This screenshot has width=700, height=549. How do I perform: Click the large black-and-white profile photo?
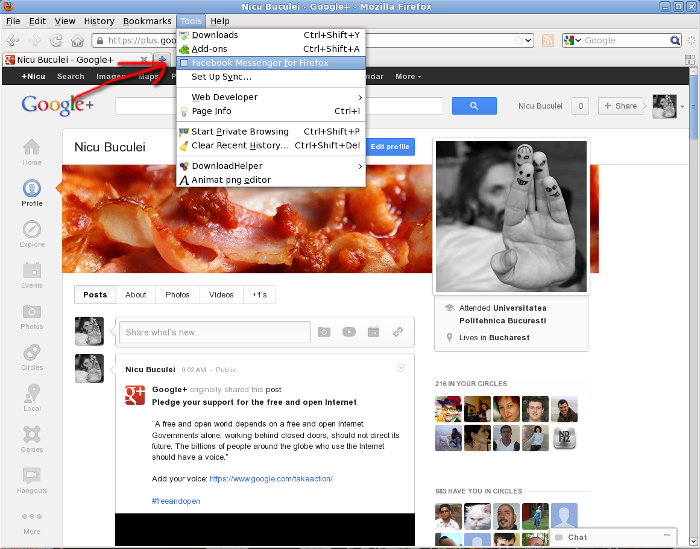click(511, 216)
